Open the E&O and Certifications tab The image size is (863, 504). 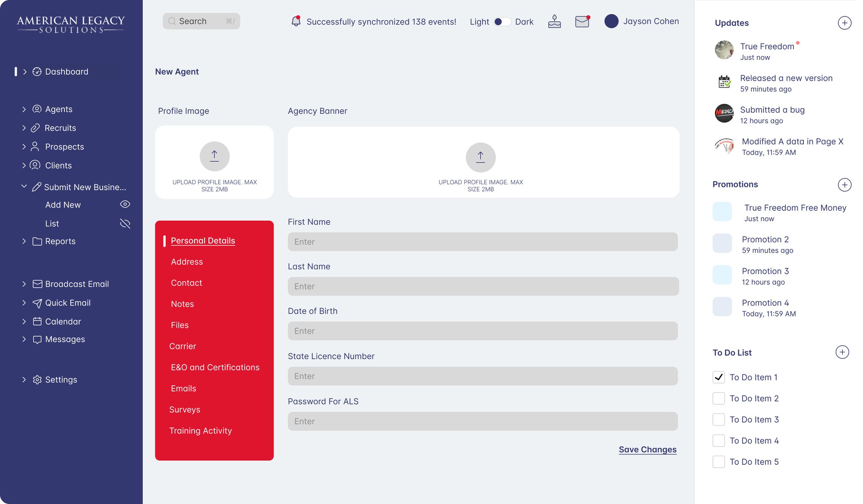tap(215, 367)
